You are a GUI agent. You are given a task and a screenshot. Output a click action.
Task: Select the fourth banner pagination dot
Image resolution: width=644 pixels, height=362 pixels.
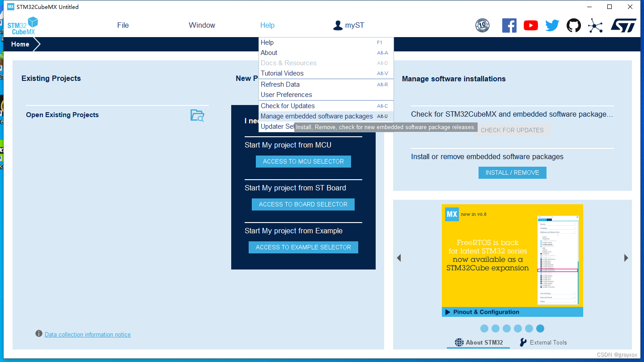point(518,328)
